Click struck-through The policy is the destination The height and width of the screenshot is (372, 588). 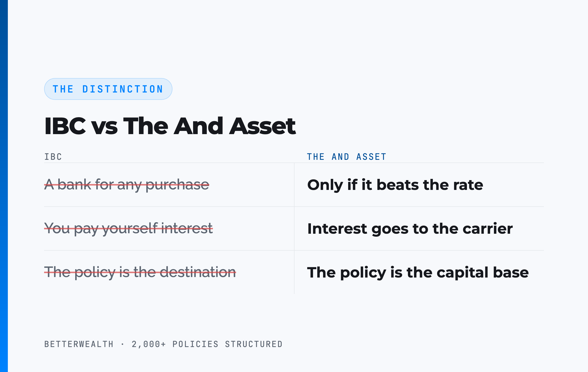(140, 272)
